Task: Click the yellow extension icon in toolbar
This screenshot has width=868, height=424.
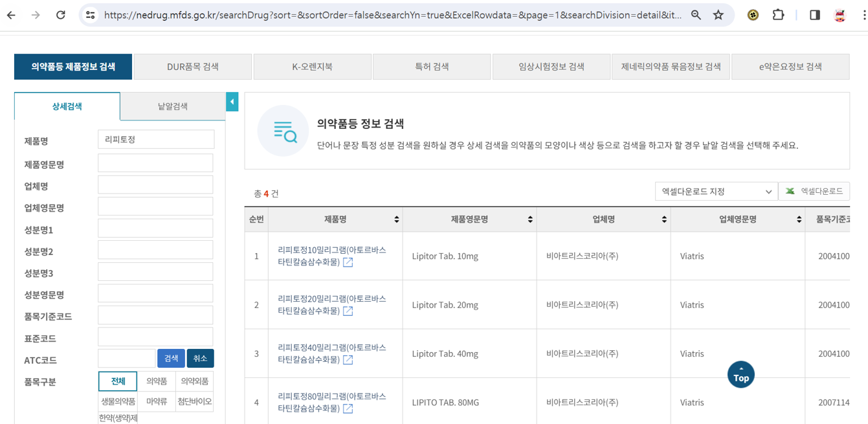Action: (x=753, y=15)
